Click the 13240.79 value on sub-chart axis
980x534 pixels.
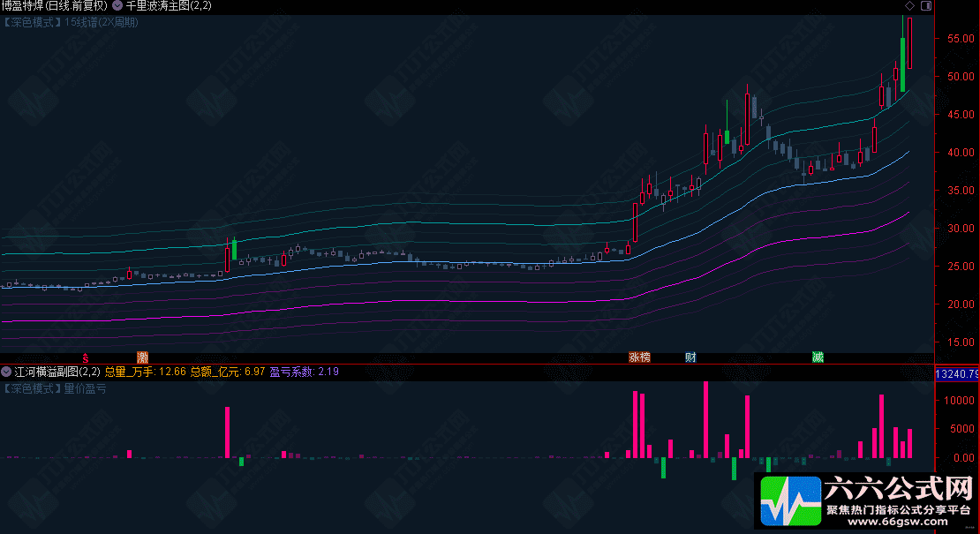(x=957, y=374)
